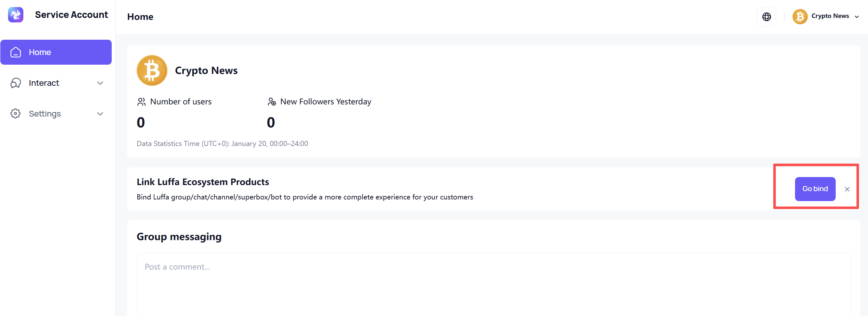Expand the Interact submenu chevron

(x=100, y=83)
